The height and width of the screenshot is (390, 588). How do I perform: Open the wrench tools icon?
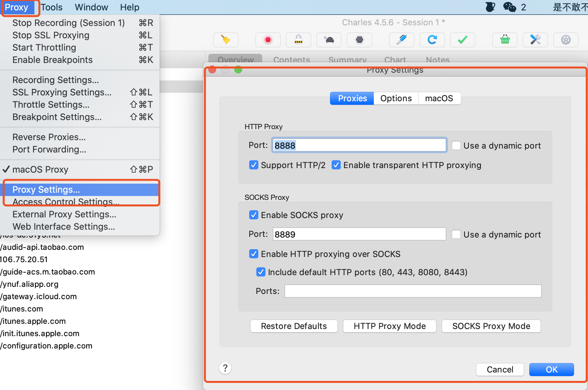tap(535, 40)
